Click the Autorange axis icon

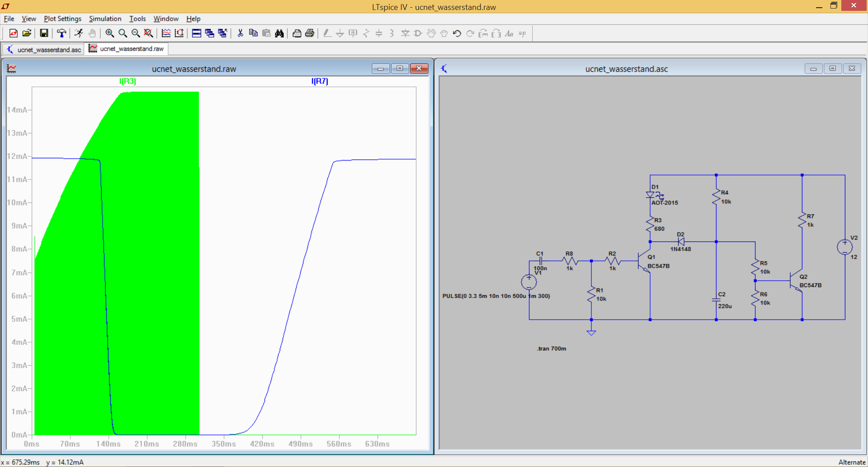coord(179,33)
